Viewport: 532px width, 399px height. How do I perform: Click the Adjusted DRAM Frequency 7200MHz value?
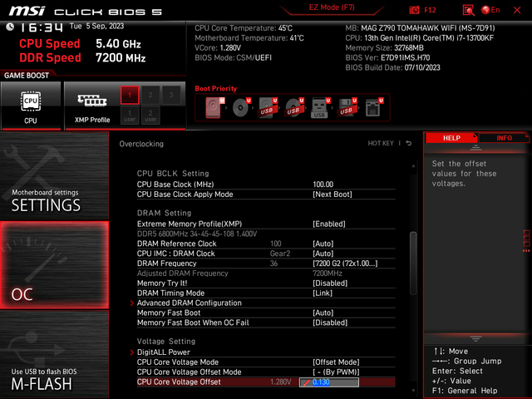click(x=327, y=273)
